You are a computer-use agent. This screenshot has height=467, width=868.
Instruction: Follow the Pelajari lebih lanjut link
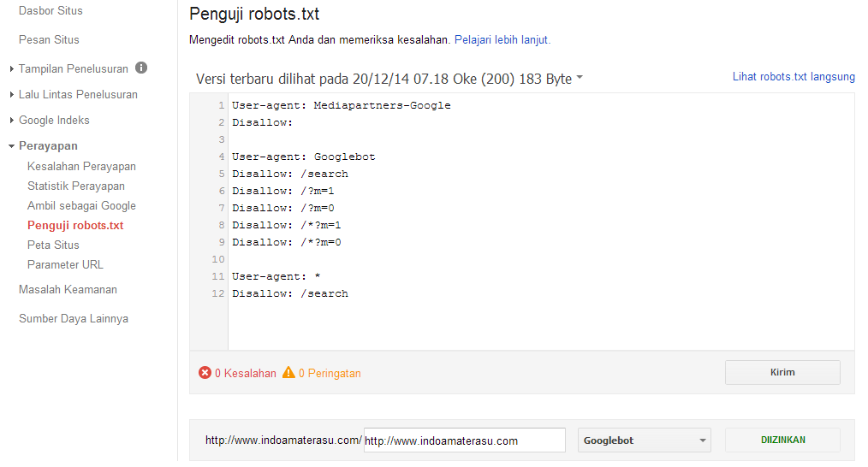[x=502, y=39]
